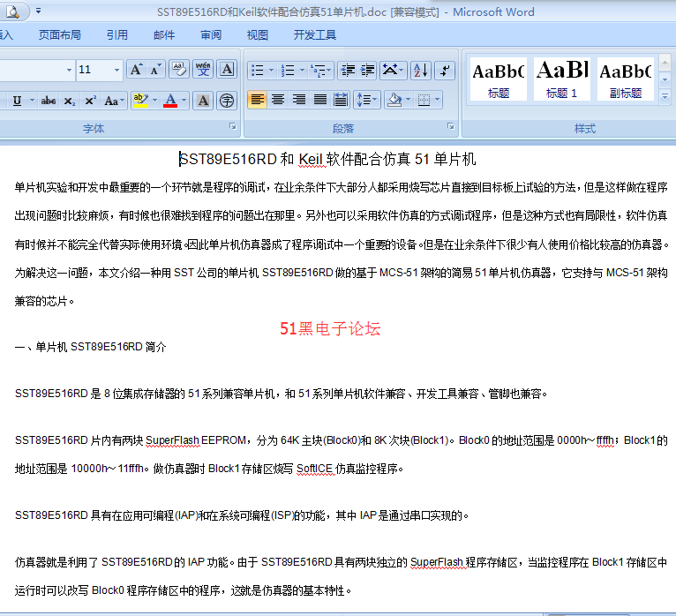Click the Grow Font button
The height and width of the screenshot is (616, 676).
[136, 70]
